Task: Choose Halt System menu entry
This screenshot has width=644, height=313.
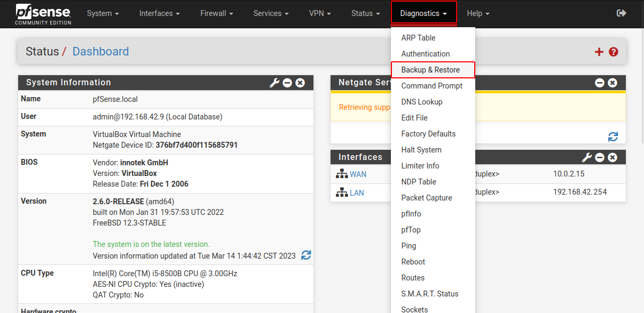Action: tap(433, 150)
